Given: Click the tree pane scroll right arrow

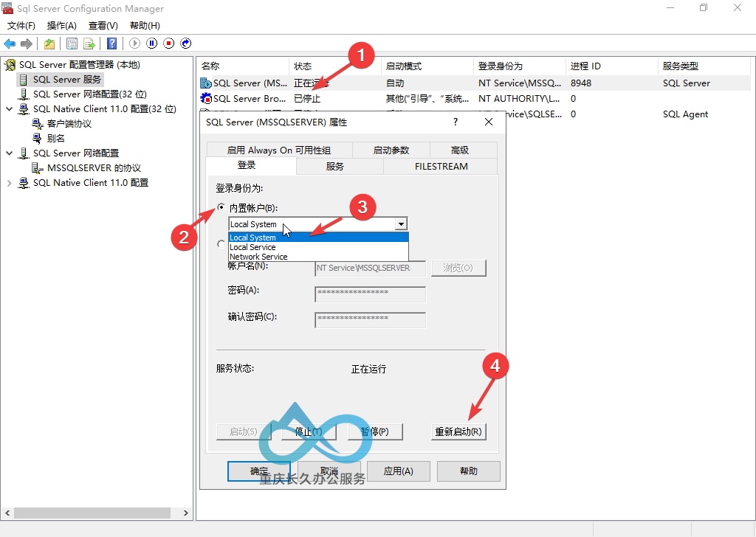Looking at the screenshot, I should [x=185, y=513].
